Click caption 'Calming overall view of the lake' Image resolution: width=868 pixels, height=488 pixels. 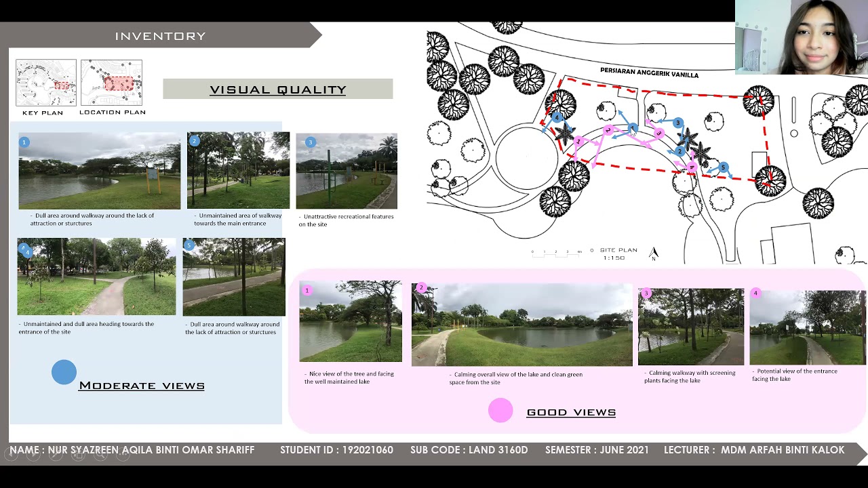click(515, 378)
